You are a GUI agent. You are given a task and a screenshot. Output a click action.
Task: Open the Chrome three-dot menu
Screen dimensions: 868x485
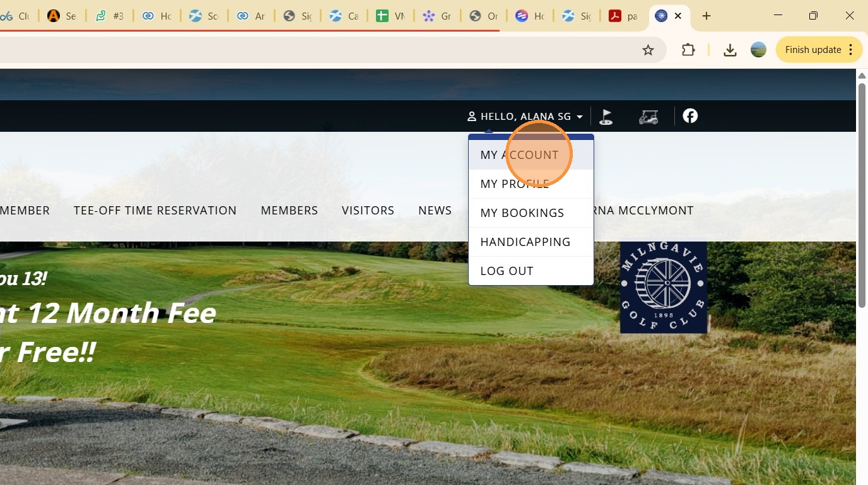[851, 50]
